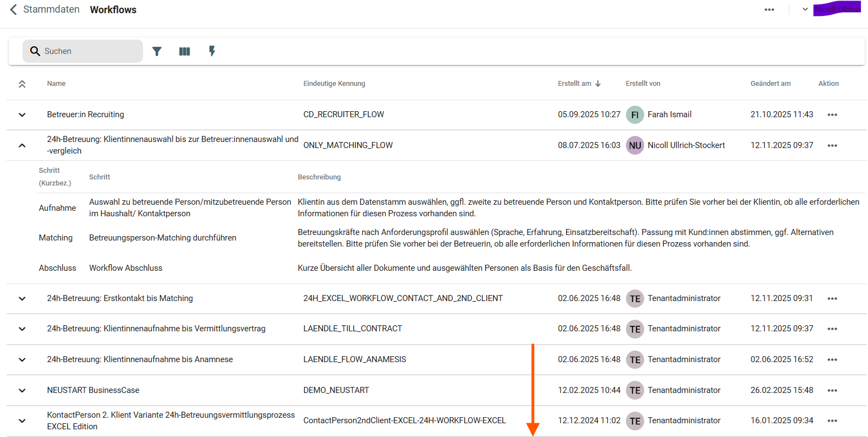The width and height of the screenshot is (868, 437).
Task: Sort by Name column header
Action: click(x=56, y=84)
